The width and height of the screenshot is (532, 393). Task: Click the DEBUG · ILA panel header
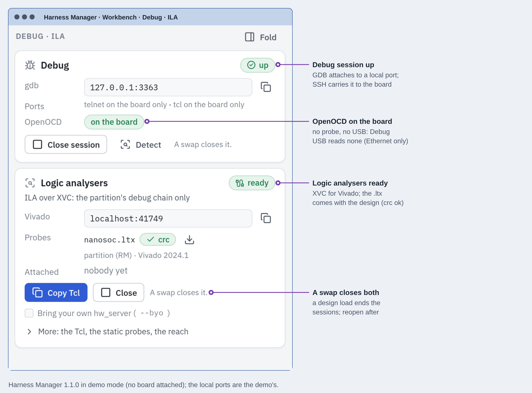(x=40, y=36)
